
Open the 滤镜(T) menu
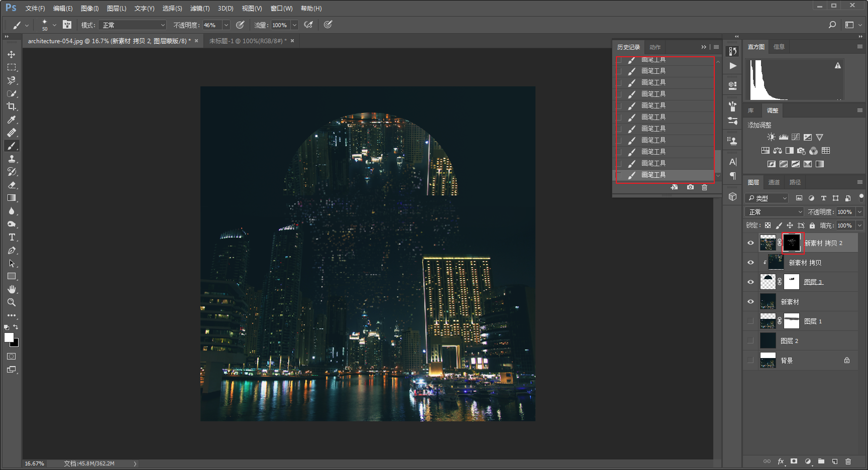pos(200,9)
